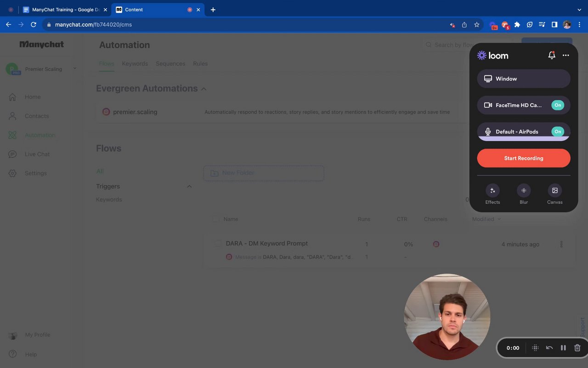The width and height of the screenshot is (588, 368).
Task: Reload the ManyChat page
Action: tap(33, 24)
